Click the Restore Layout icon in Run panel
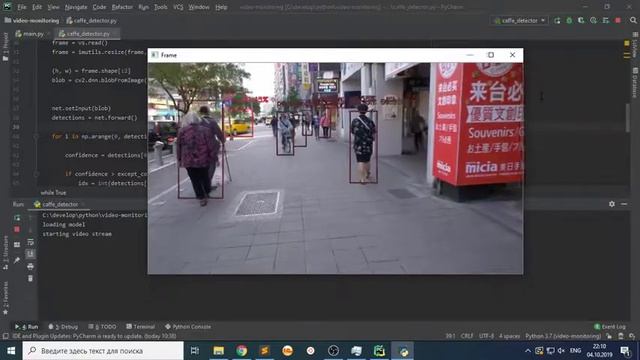The height and width of the screenshot is (360, 640). [17, 244]
